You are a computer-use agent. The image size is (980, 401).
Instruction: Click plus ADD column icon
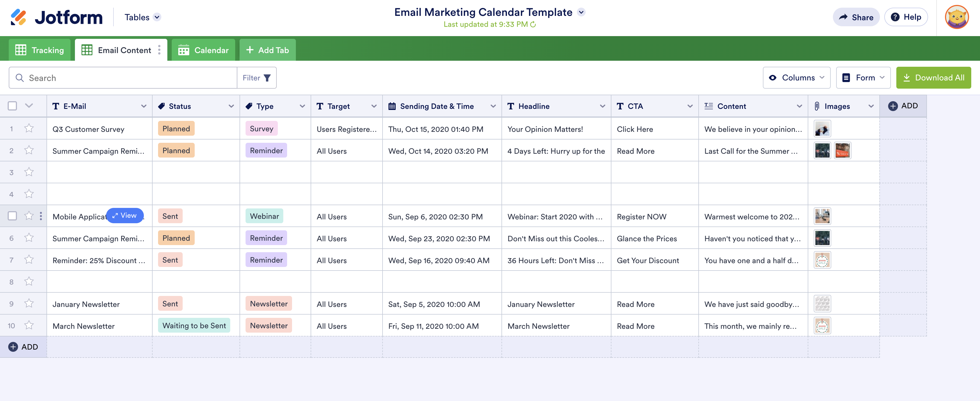pos(892,106)
